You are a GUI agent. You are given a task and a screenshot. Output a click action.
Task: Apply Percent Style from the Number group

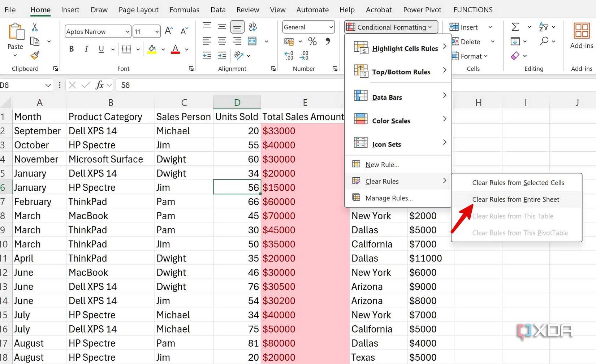pyautogui.click(x=312, y=41)
